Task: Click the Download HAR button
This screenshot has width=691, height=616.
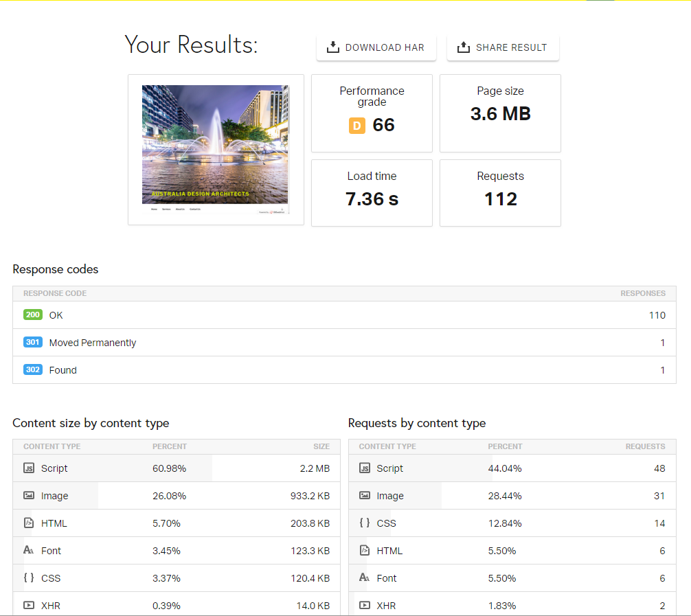Action: coord(376,47)
